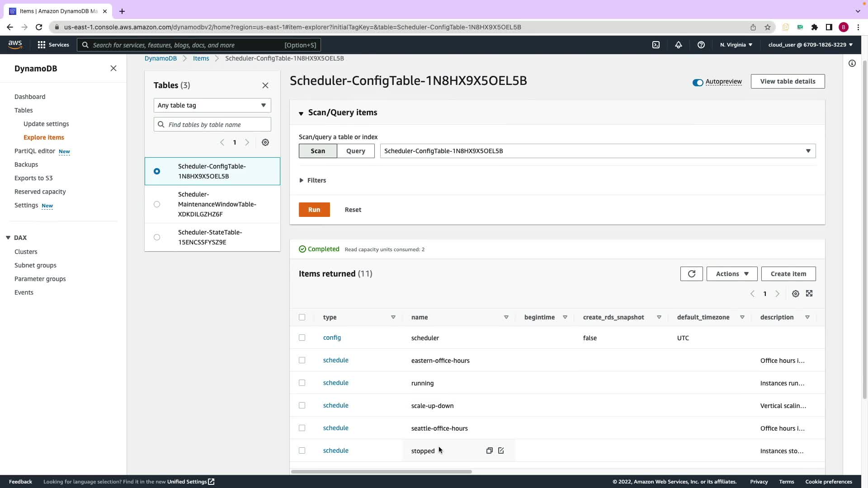Image resolution: width=868 pixels, height=488 pixels.
Task: Open the Actions dropdown
Action: [x=731, y=274]
